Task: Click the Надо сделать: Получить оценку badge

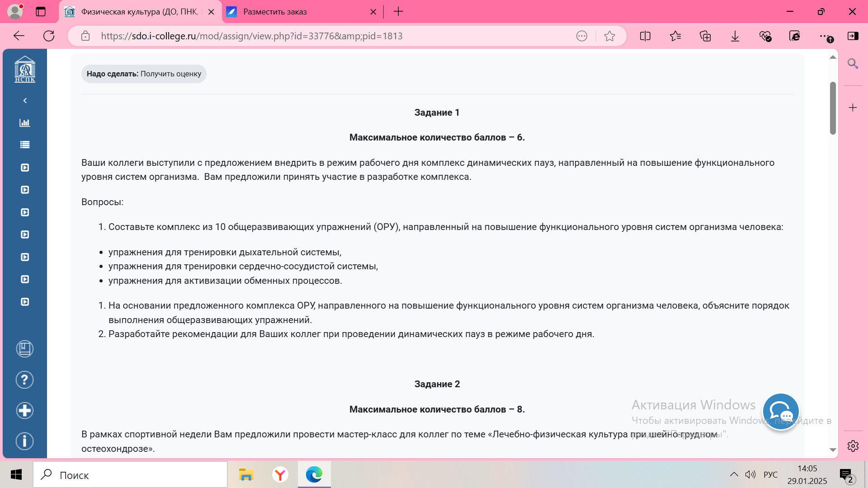Action: pos(144,74)
